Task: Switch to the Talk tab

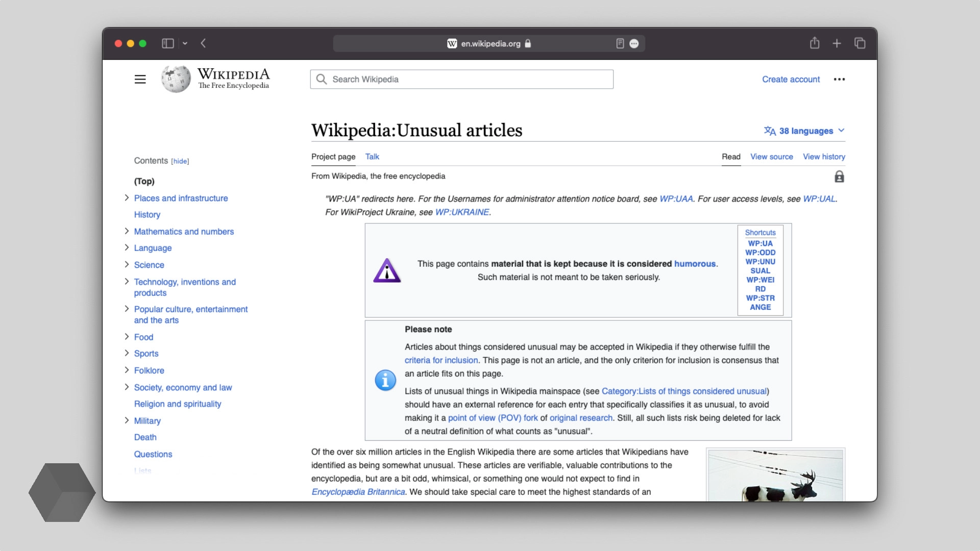Action: pyautogui.click(x=372, y=157)
